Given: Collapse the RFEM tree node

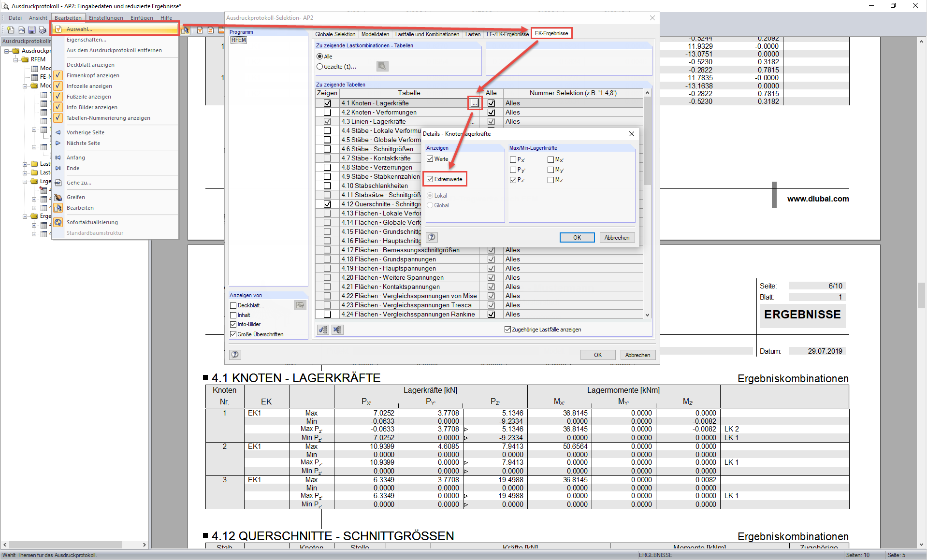Looking at the screenshot, I should tap(15, 59).
